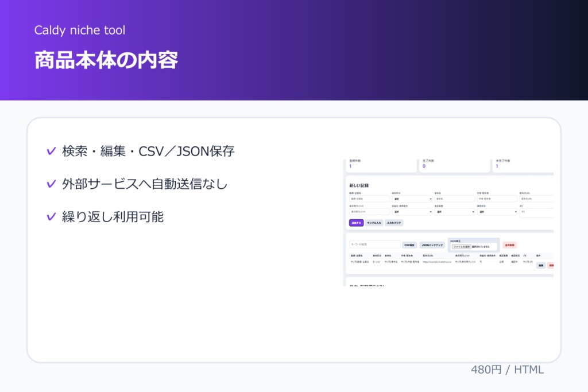Click the 完了件数 count card
Image resolution: width=588 pixels, height=392 pixels.
pyautogui.click(x=454, y=165)
